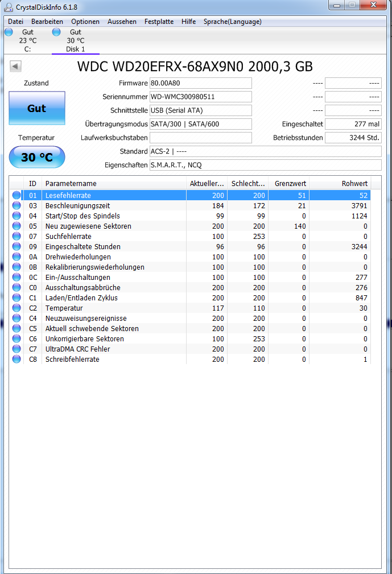The image size is (392, 574).
Task: Click status orb of Laden/Entladen Zyklus row
Action: tap(16, 298)
